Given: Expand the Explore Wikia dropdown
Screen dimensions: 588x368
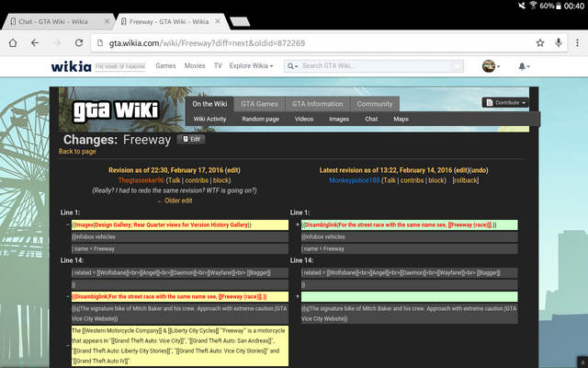Looking at the screenshot, I should pyautogui.click(x=251, y=65).
